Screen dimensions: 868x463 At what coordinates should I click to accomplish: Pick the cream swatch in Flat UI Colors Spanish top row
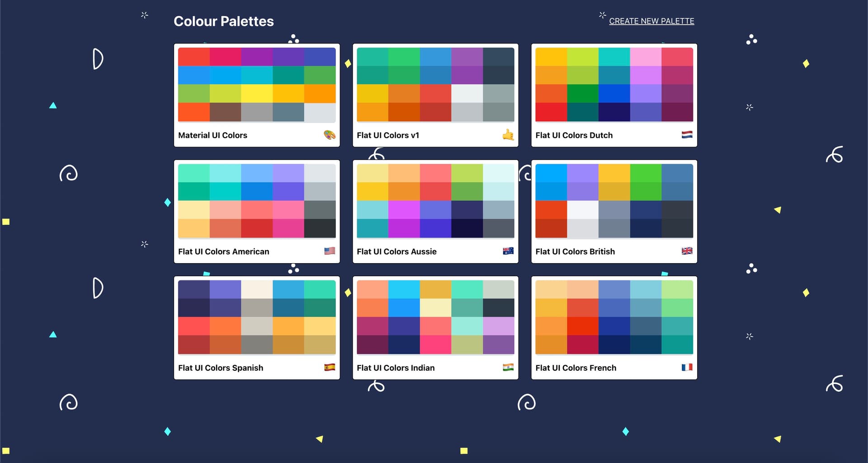click(257, 289)
